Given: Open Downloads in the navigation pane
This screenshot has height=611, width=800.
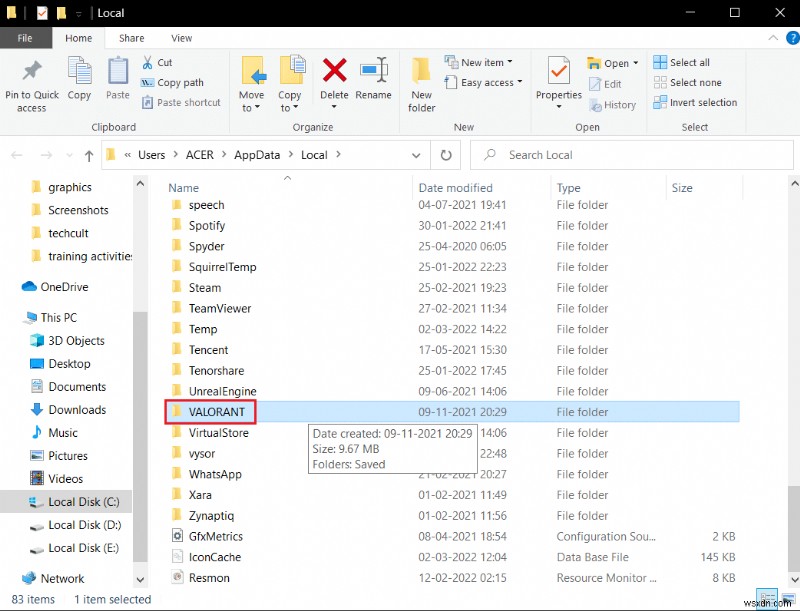Looking at the screenshot, I should click(x=68, y=410).
